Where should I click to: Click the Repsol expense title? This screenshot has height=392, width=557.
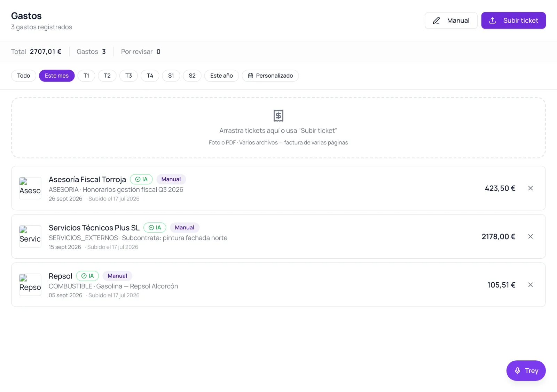tap(61, 276)
